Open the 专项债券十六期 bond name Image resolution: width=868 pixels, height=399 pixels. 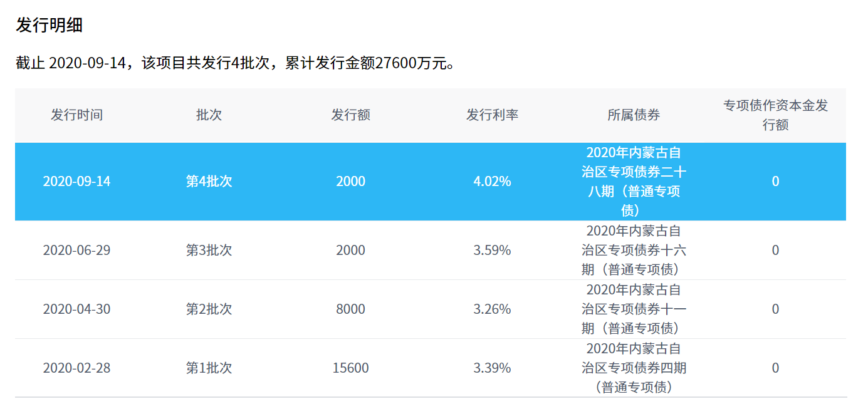[634, 251]
